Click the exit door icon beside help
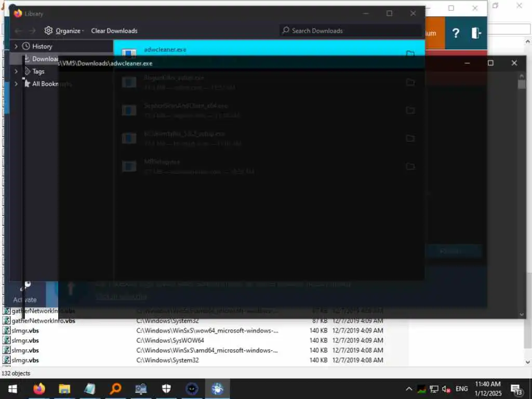 click(476, 33)
